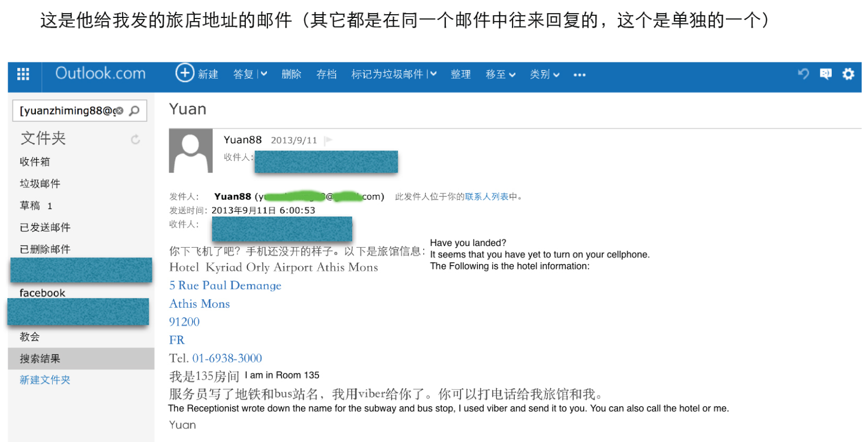Viewport: 868px width, 442px height.
Task: Expand the Reply (答复) dropdown arrow
Action: pyautogui.click(x=264, y=74)
